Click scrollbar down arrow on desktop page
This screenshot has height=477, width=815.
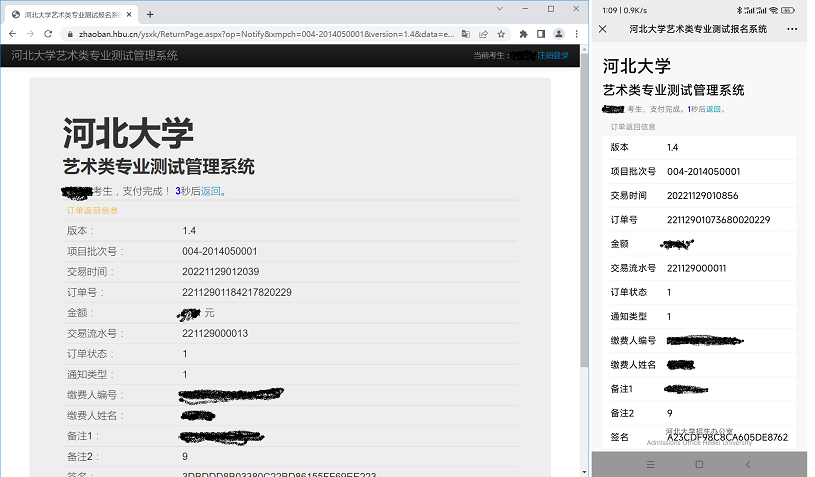584,472
